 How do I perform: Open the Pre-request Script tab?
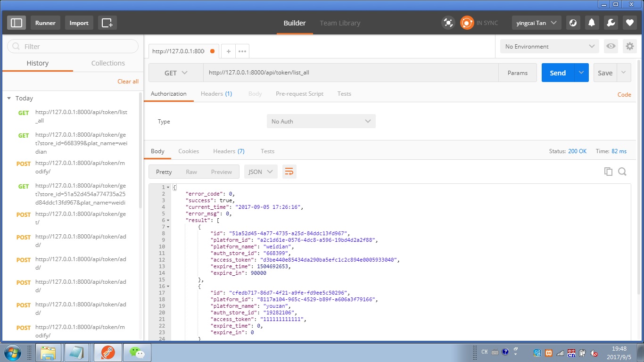pos(299,93)
